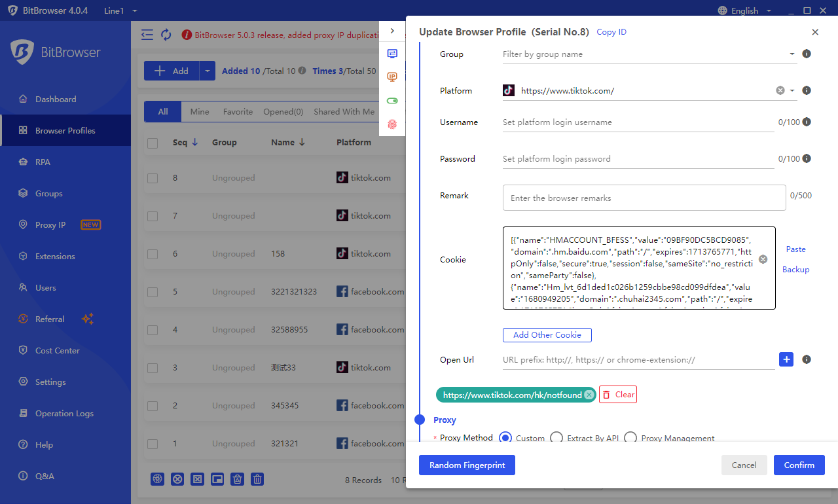Switch to the Favorite tab
Screen dimensions: 838x504
coord(238,112)
